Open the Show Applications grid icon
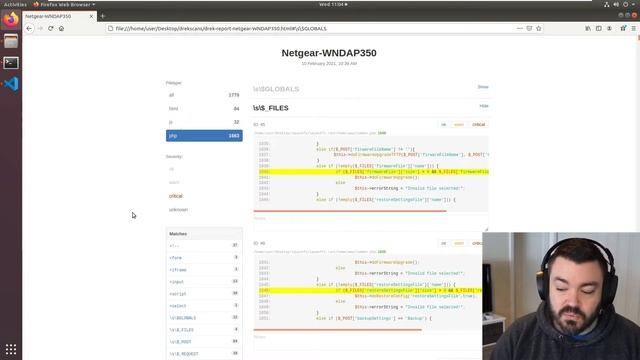Screen dimensions: 640x360 click(x=11, y=349)
